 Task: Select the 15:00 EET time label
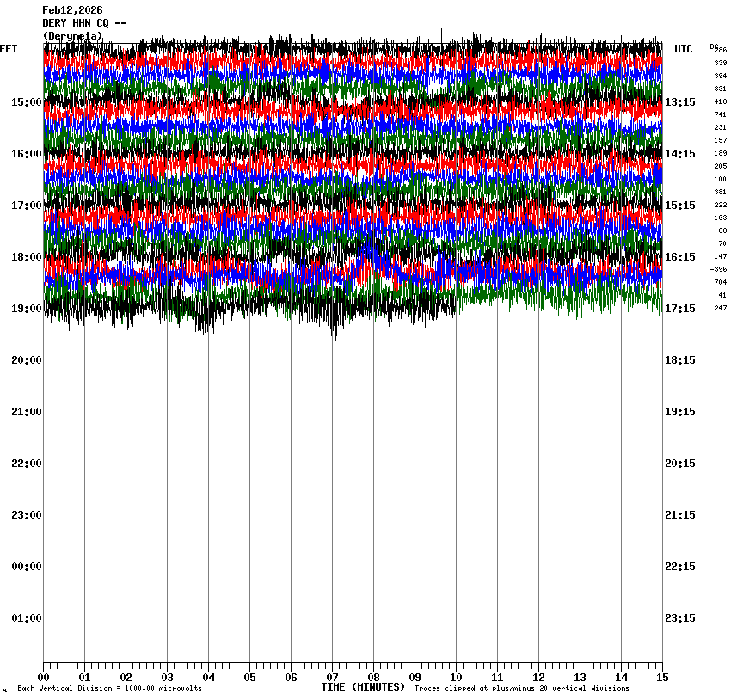point(26,102)
